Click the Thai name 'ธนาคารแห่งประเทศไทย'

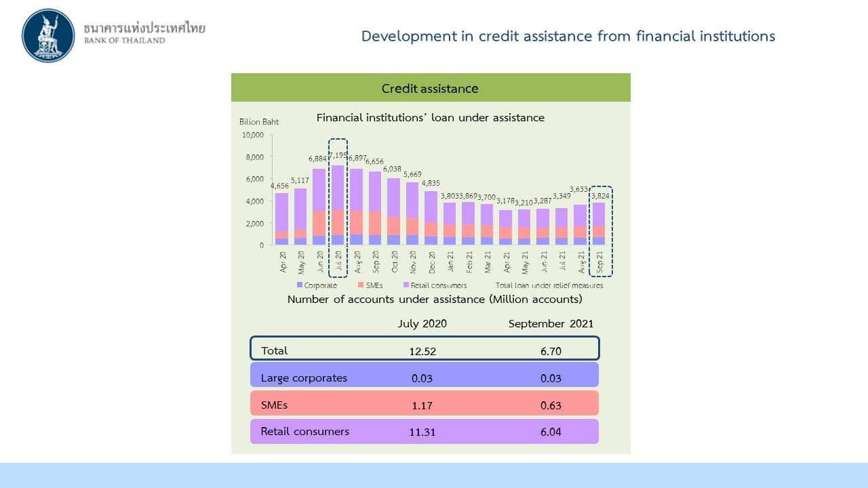point(144,28)
